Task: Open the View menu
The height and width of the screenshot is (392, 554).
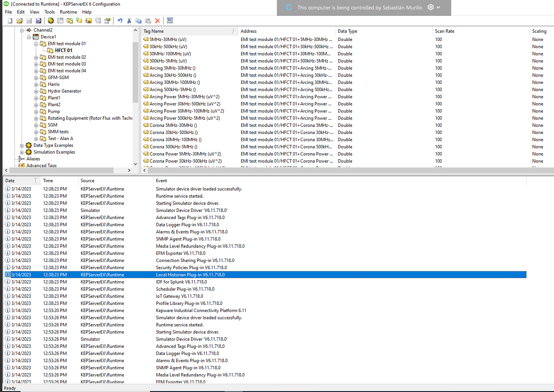Action: [x=35, y=12]
